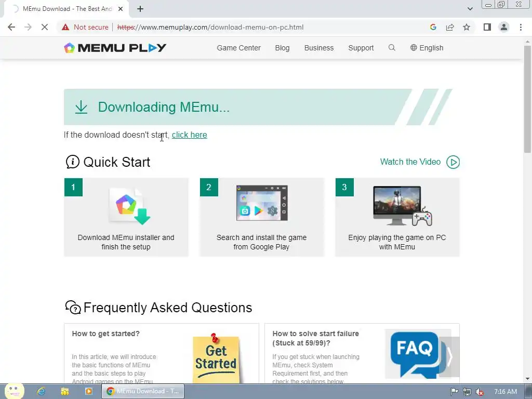This screenshot has width=532, height=399.
Task: Click the Quick Start info icon
Action: pyautogui.click(x=72, y=162)
